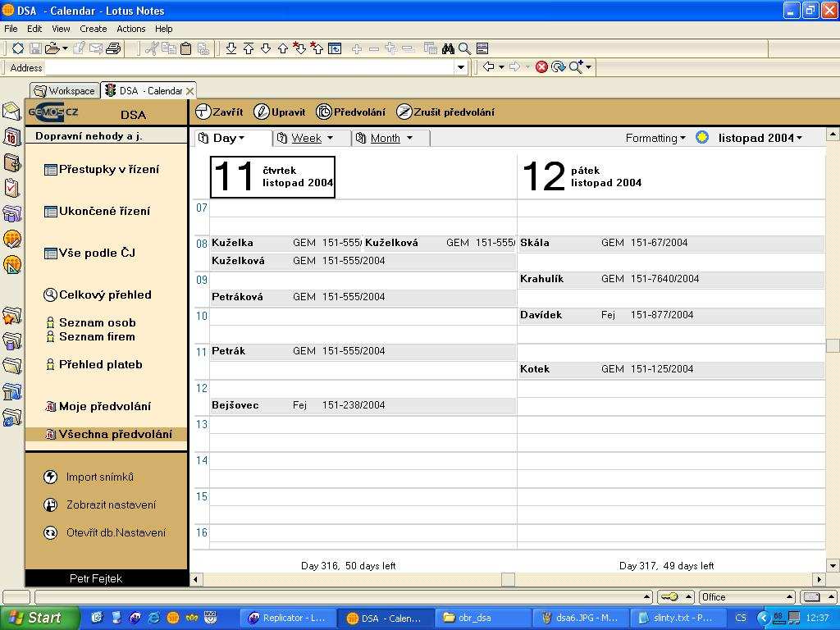The width and height of the screenshot is (840, 630).
Task: Open the Edit menu
Action: click(34, 29)
